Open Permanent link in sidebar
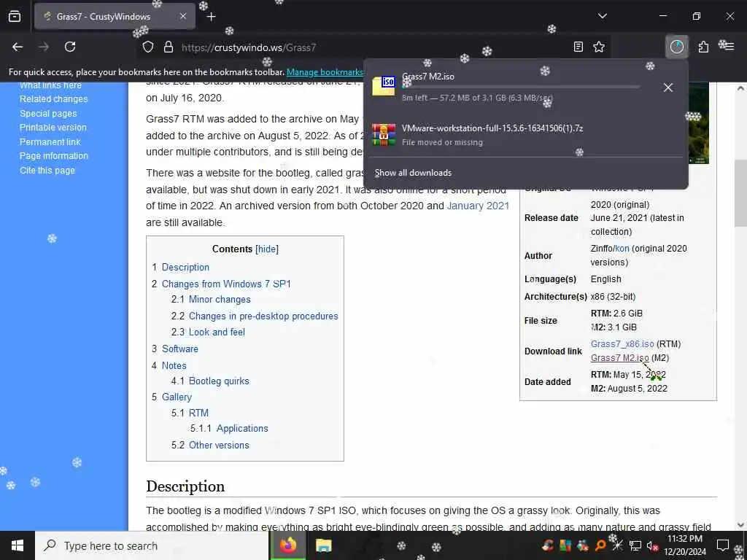Screen dimensions: 747x560 coord(50,142)
